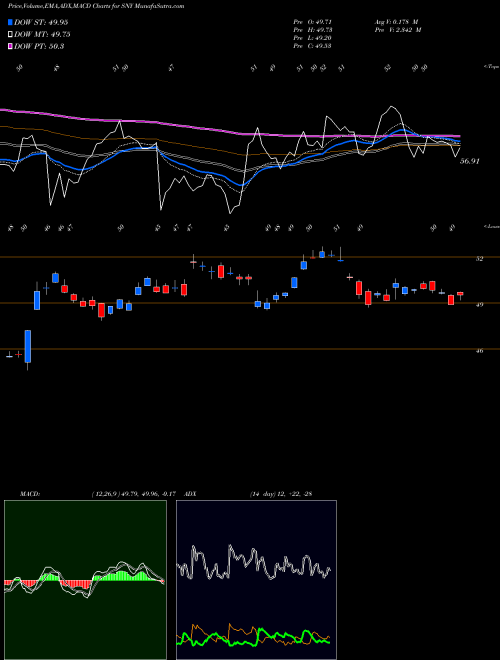Click the 'ADX' panel heading
This screenshot has height=660, width=500.
(191, 494)
